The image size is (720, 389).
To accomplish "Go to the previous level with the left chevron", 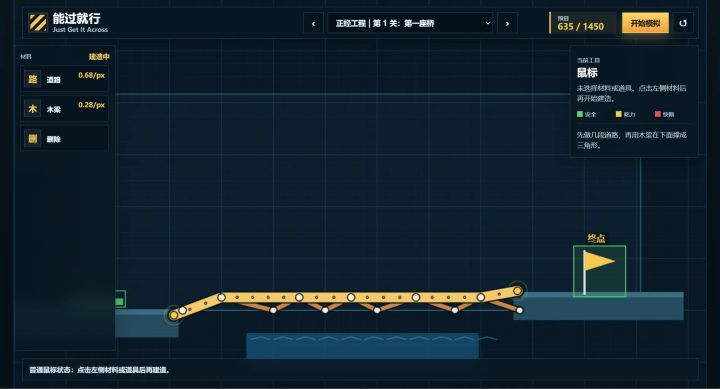I will 313,23.
